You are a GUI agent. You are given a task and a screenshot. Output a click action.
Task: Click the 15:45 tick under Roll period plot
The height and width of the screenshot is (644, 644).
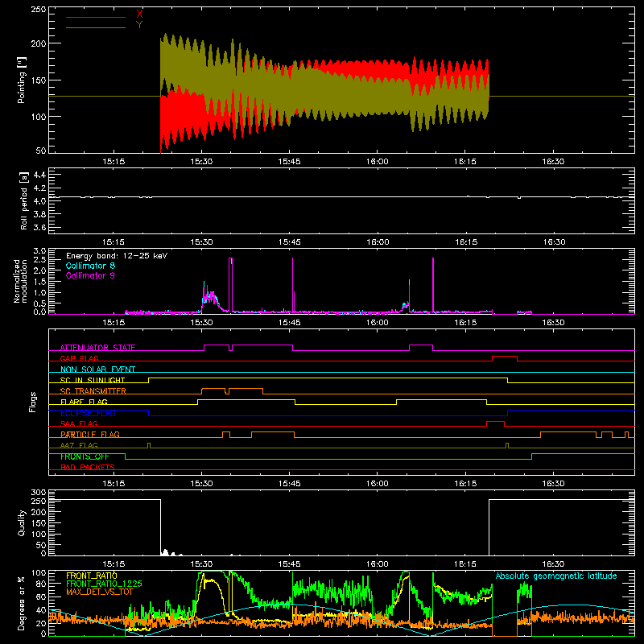click(289, 242)
